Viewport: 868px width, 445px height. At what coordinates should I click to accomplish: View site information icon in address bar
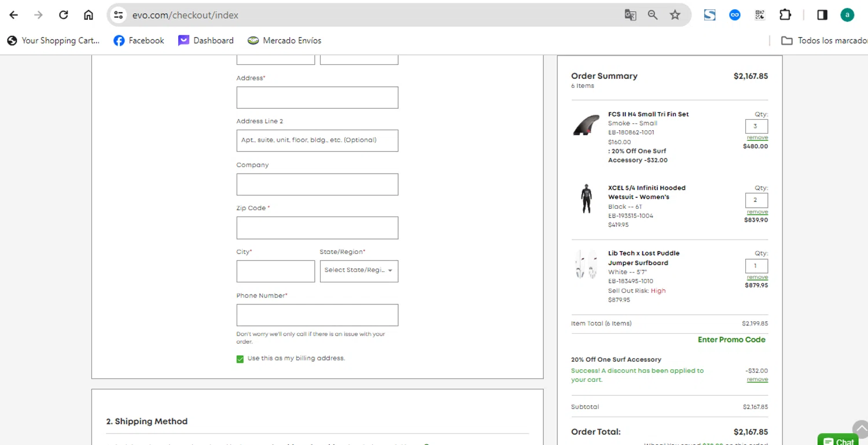coord(119,15)
